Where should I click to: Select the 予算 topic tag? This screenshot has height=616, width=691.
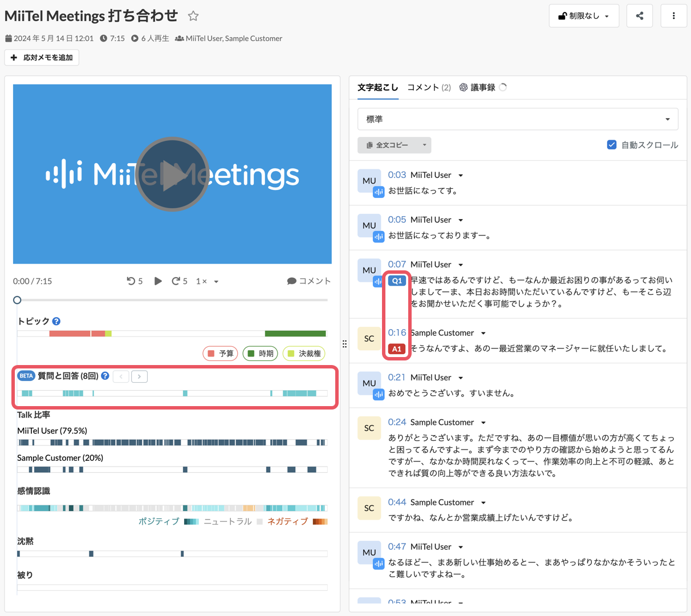(221, 354)
